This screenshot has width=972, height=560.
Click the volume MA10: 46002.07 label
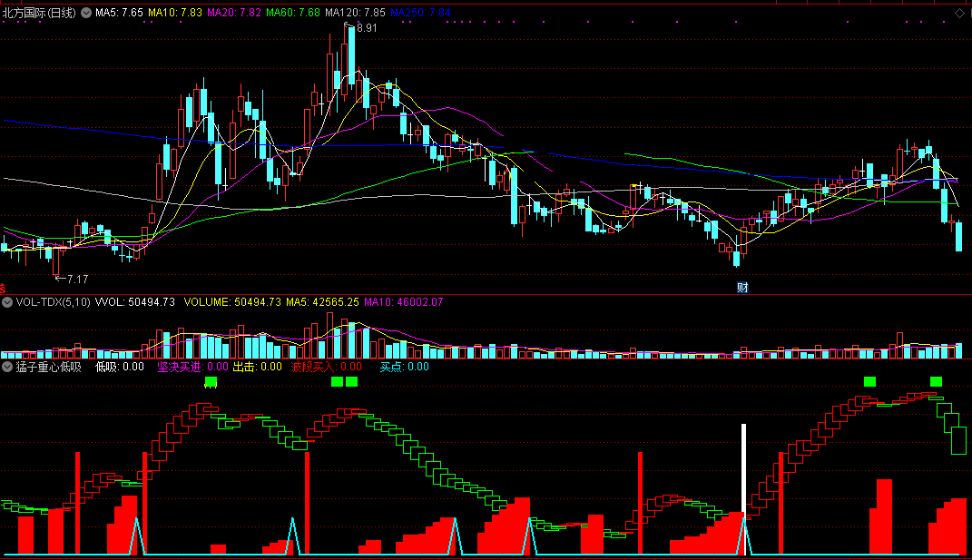coord(404,302)
